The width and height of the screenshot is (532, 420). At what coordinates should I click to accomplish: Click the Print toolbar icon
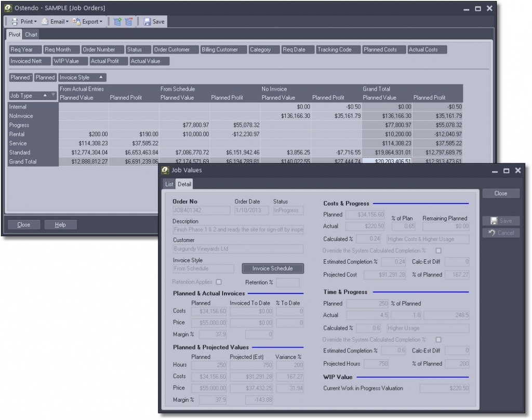(15, 21)
